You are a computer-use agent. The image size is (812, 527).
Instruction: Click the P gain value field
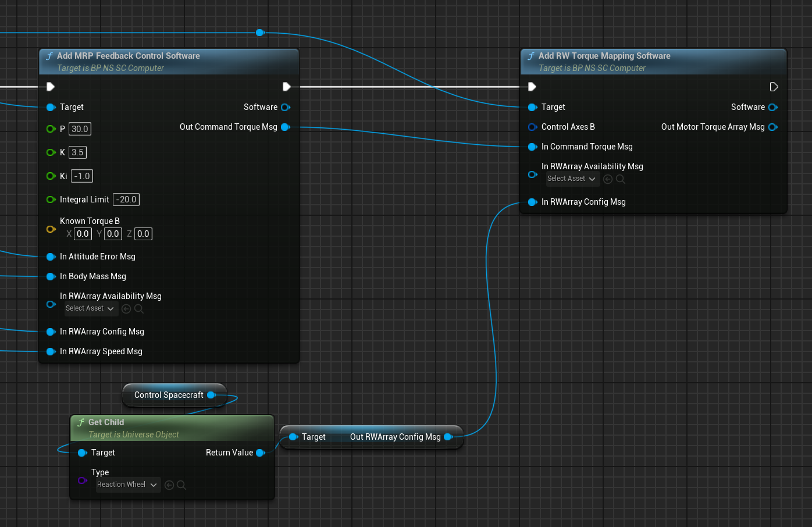[80, 129]
